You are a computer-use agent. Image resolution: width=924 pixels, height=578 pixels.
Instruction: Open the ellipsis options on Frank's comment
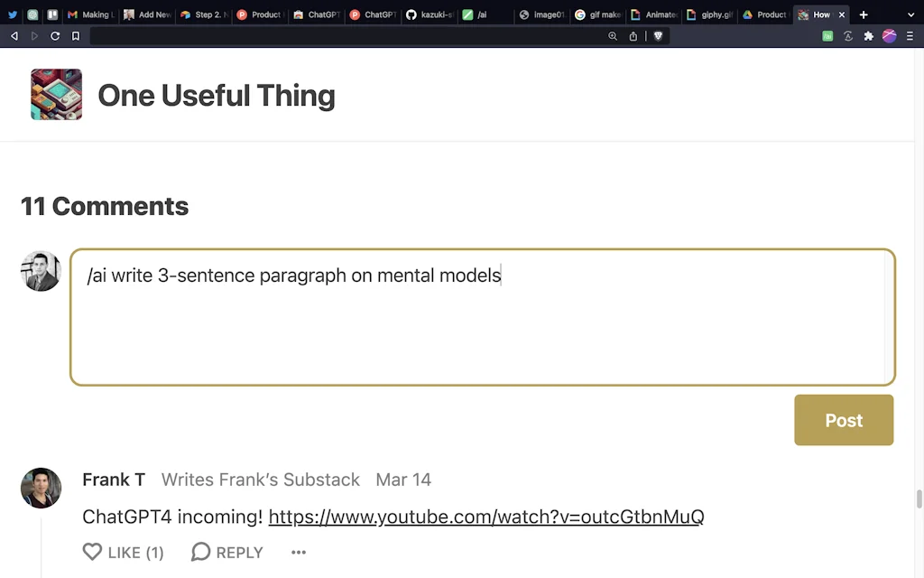click(x=298, y=552)
